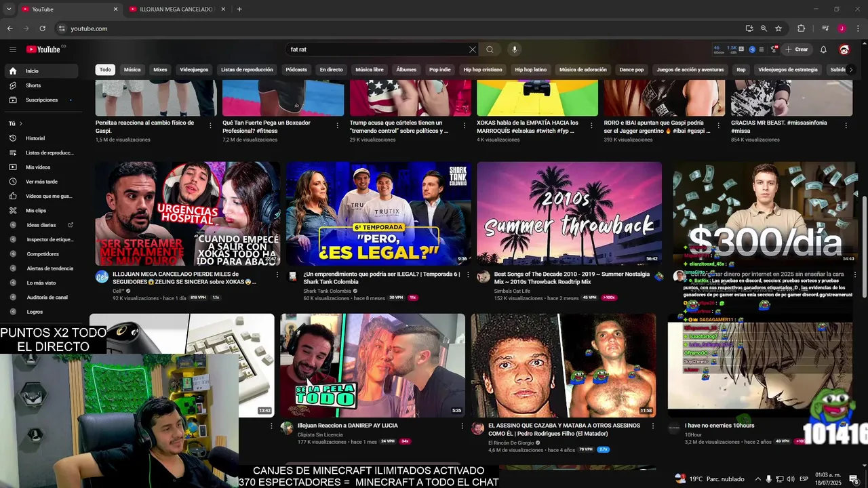Open the browser zoom magnifier icon

[764, 28]
